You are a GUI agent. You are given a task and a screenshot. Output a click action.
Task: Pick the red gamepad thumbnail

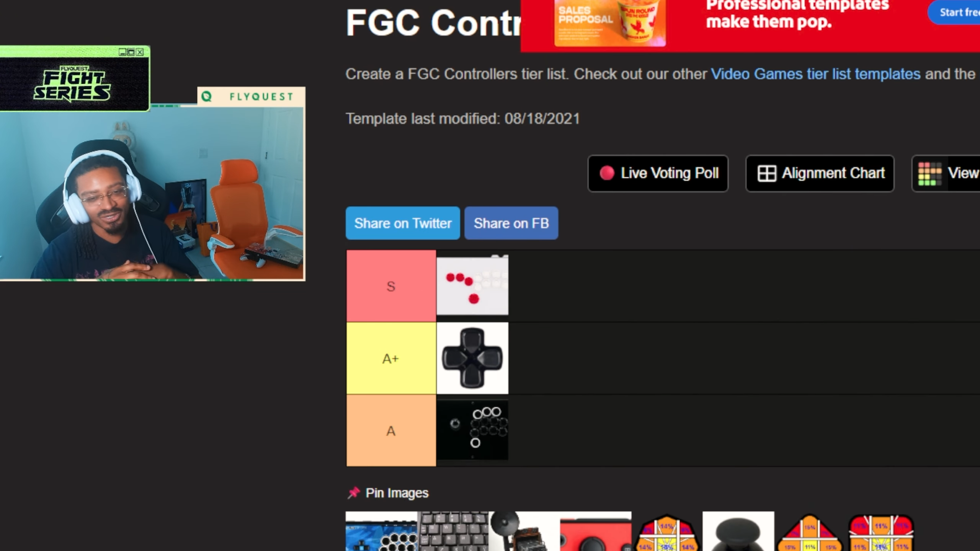pyautogui.click(x=596, y=531)
